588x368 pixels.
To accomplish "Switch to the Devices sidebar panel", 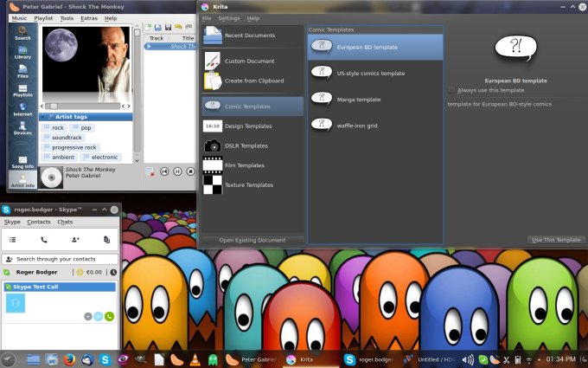I will (22, 128).
